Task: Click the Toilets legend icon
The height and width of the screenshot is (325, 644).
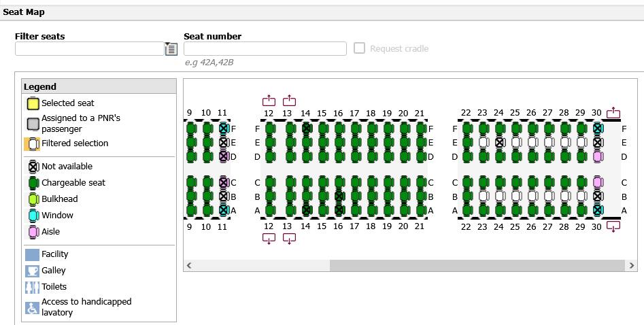Action: pyautogui.click(x=32, y=287)
